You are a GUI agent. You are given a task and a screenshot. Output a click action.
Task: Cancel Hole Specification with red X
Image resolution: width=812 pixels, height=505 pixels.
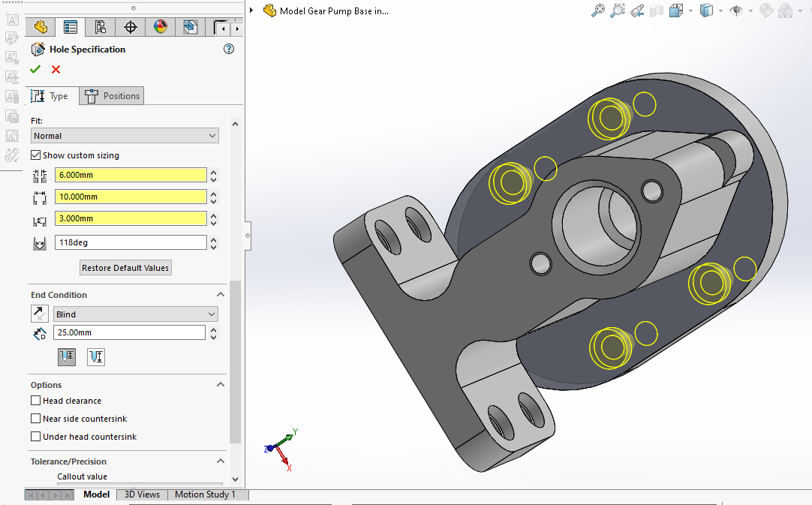tap(56, 70)
